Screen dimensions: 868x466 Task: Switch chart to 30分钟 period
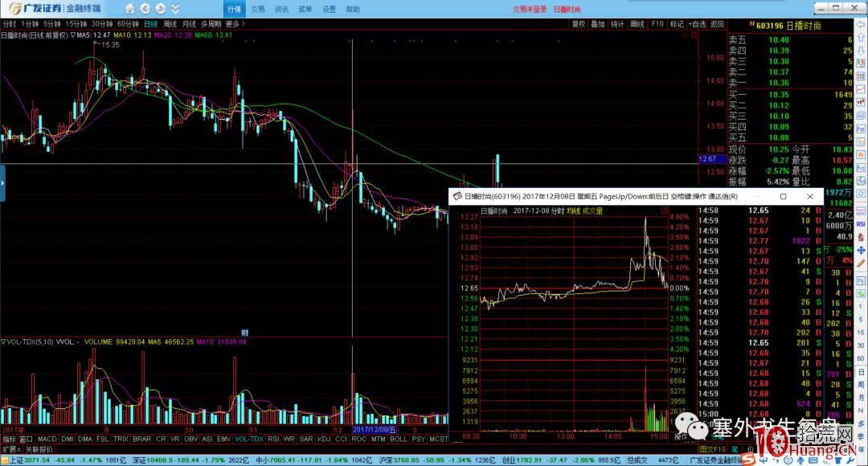coord(102,24)
